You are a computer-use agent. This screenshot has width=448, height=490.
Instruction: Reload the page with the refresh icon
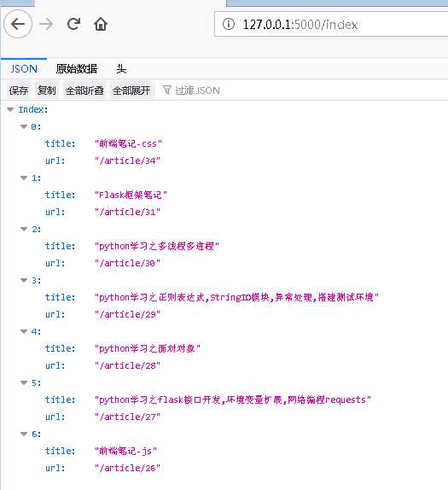74,24
